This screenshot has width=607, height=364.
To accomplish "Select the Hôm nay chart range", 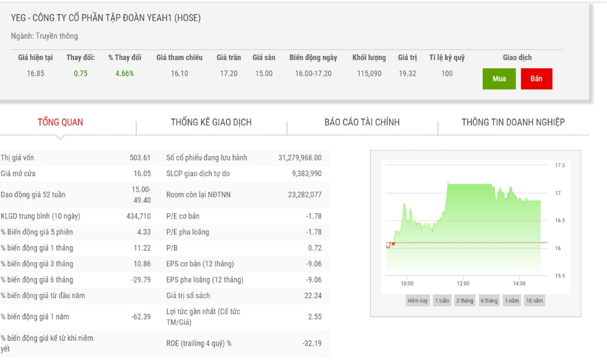I will [418, 300].
